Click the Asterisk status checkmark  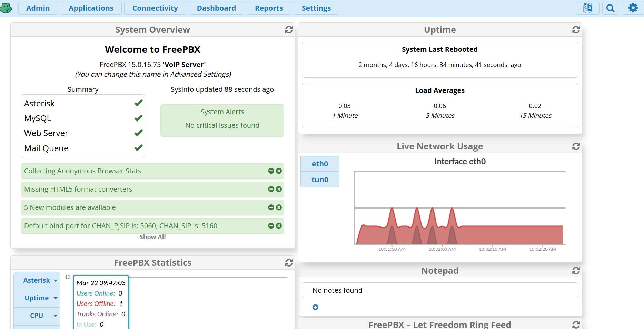[x=138, y=103]
